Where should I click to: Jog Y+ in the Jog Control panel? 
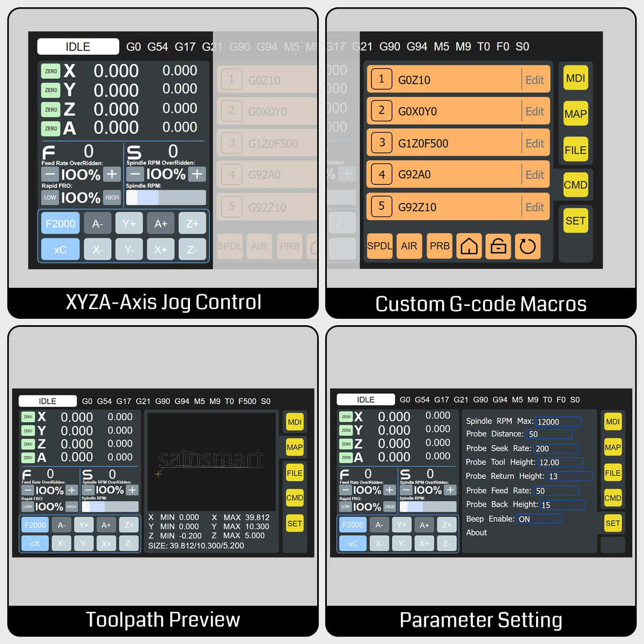[x=129, y=223]
